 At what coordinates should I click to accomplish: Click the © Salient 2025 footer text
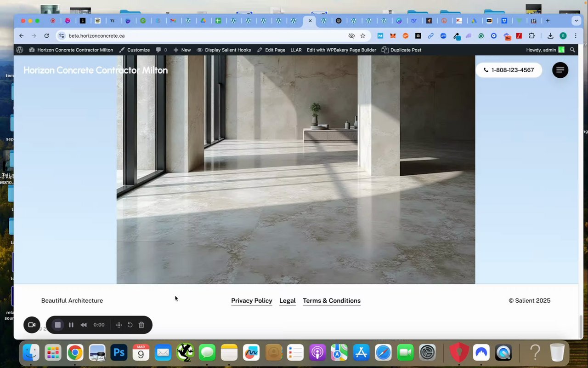[529, 301]
